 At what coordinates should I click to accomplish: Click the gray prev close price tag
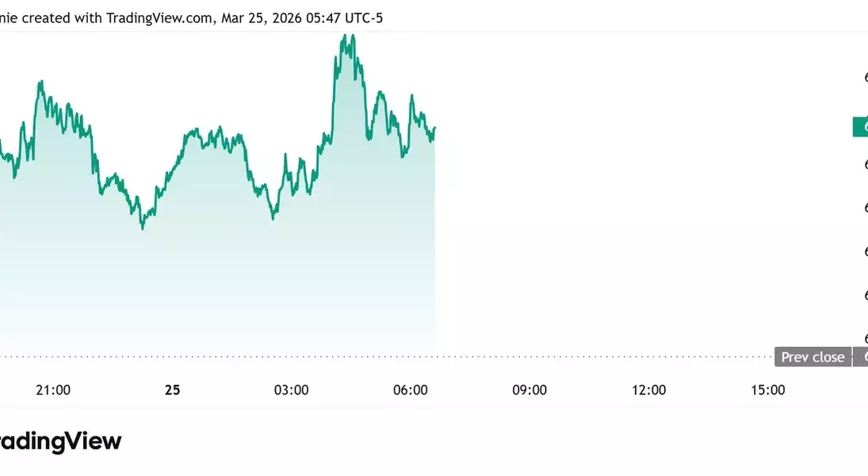point(862,357)
